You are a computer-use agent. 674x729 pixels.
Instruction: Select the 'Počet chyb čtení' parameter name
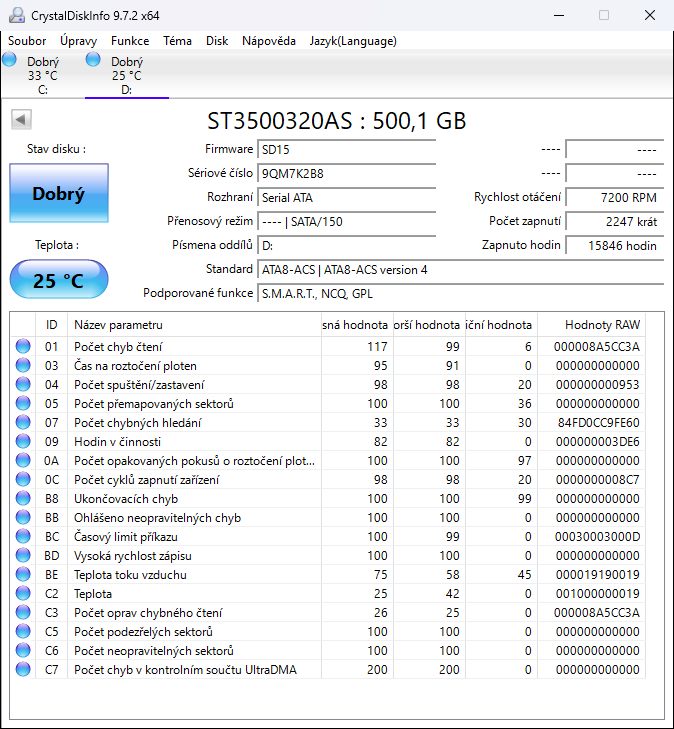(118, 347)
